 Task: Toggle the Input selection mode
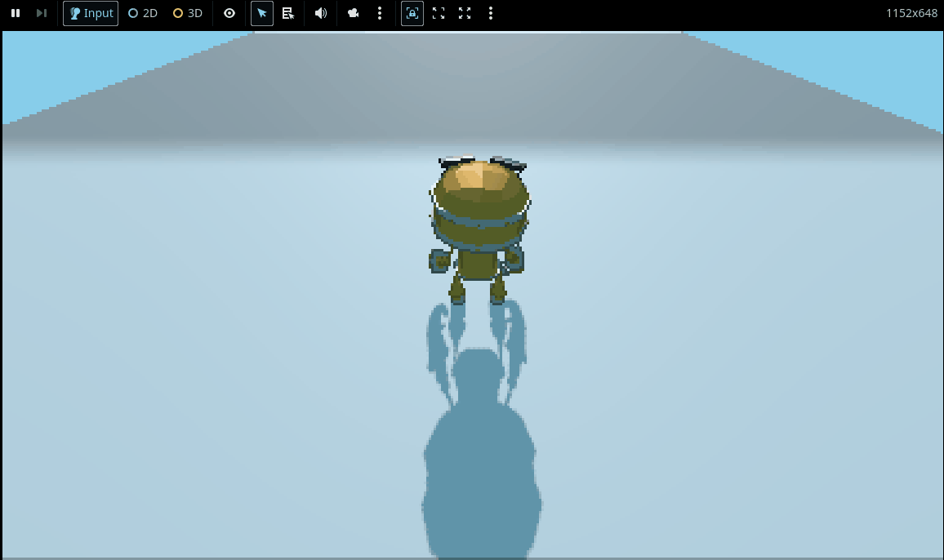(x=91, y=13)
